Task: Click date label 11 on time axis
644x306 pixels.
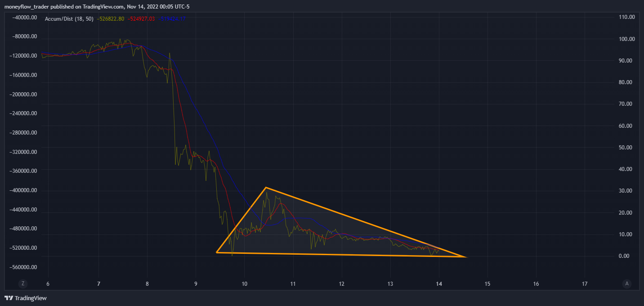Action: point(293,284)
